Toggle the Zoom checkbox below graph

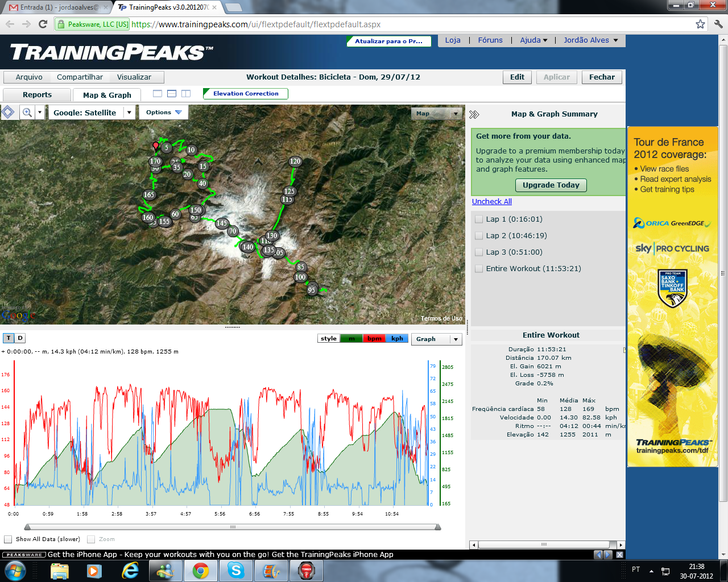(91, 539)
